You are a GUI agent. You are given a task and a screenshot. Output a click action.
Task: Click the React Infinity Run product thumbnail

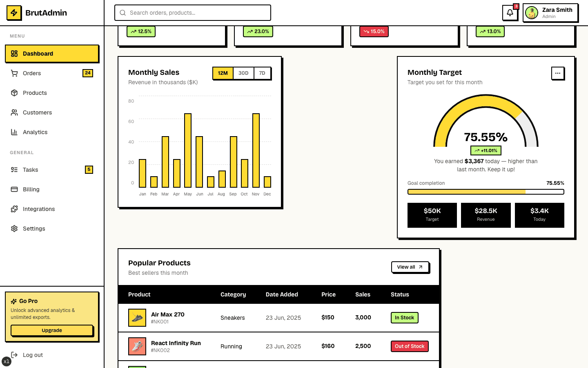click(137, 346)
